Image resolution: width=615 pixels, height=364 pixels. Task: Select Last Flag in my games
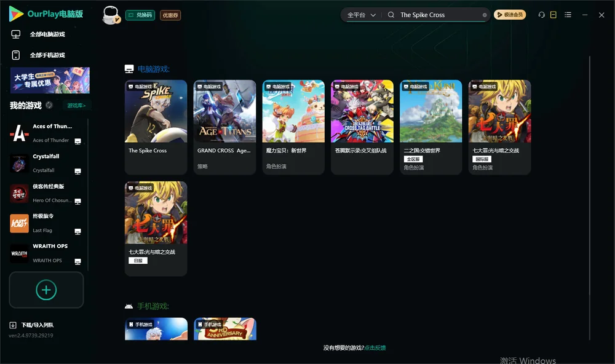(x=46, y=223)
